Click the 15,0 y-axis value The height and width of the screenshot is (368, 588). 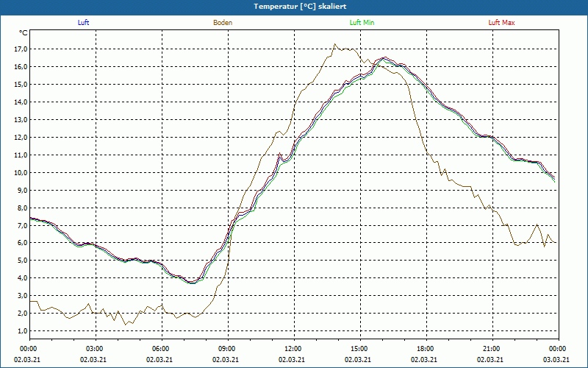(21, 85)
